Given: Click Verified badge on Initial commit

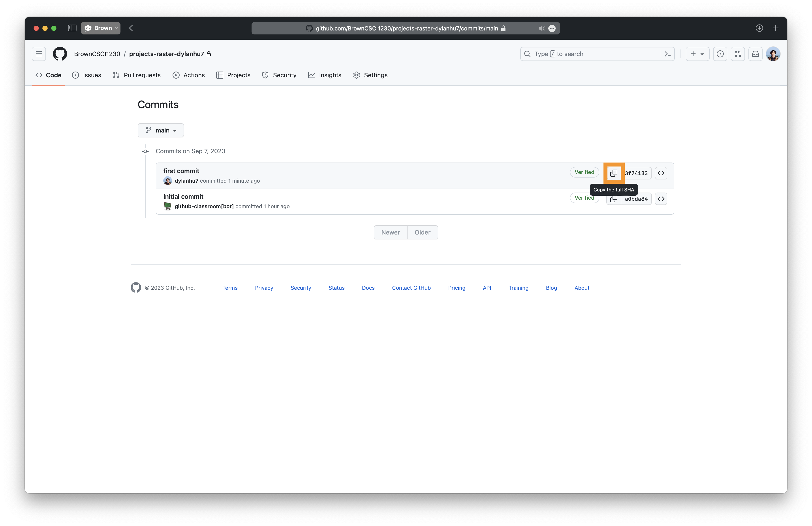Looking at the screenshot, I should [584, 198].
